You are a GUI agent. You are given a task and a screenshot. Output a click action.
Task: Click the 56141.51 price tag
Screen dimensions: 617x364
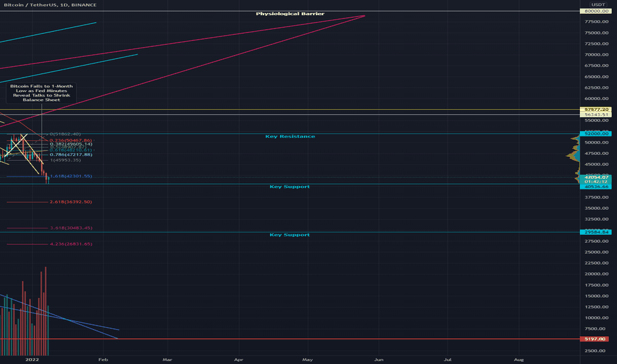coord(596,114)
